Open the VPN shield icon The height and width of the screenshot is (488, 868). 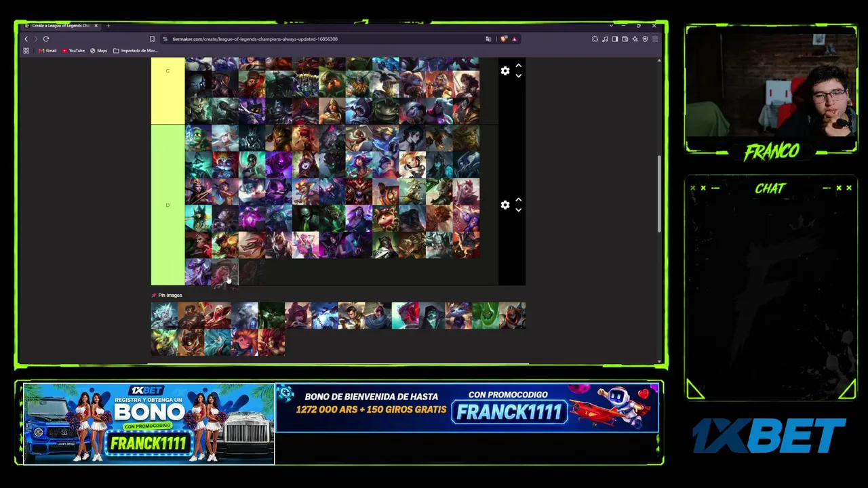[x=645, y=39]
